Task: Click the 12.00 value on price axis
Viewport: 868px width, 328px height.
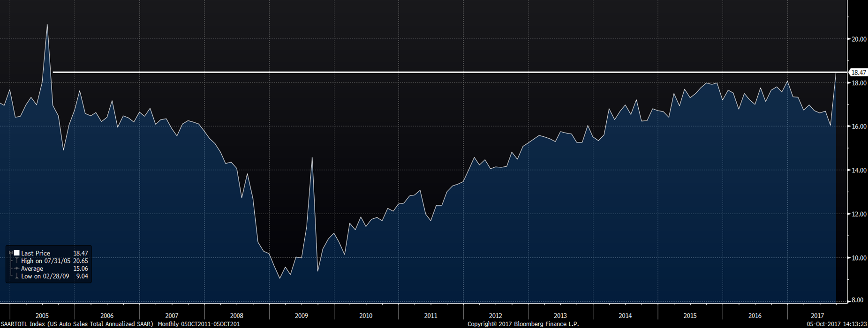Action: 859,215
